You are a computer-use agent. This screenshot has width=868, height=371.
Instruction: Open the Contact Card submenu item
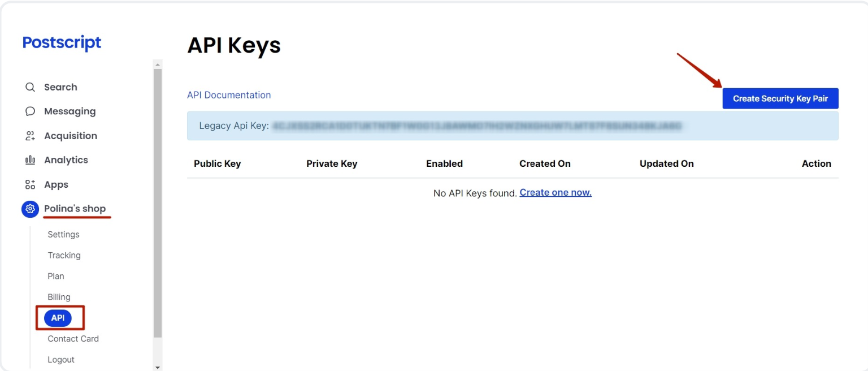(x=73, y=339)
